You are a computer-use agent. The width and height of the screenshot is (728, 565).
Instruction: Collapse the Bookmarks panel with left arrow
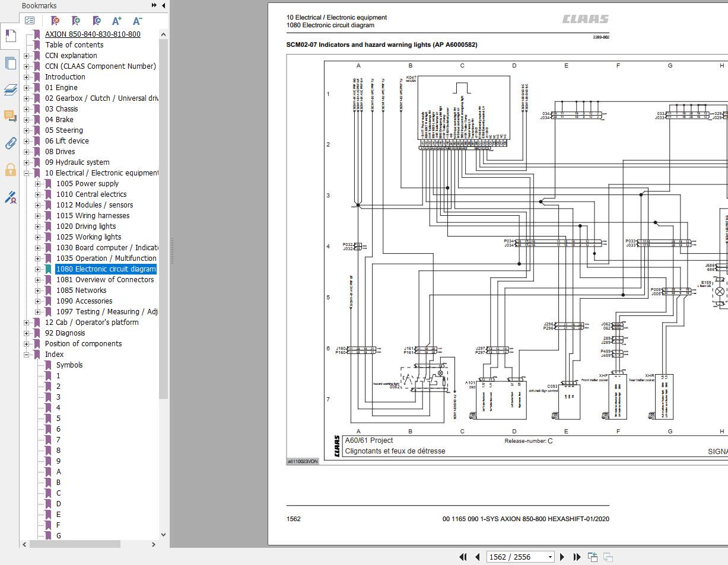click(164, 5)
